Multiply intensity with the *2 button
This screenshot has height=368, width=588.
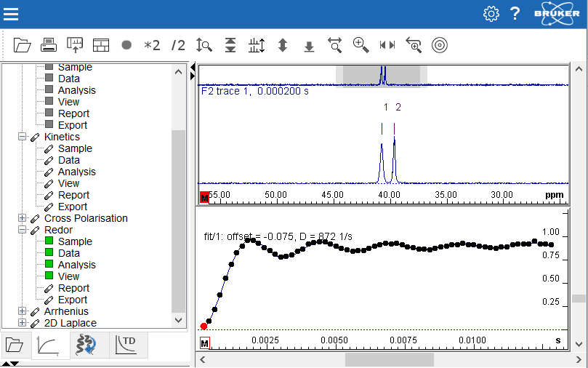tap(152, 45)
